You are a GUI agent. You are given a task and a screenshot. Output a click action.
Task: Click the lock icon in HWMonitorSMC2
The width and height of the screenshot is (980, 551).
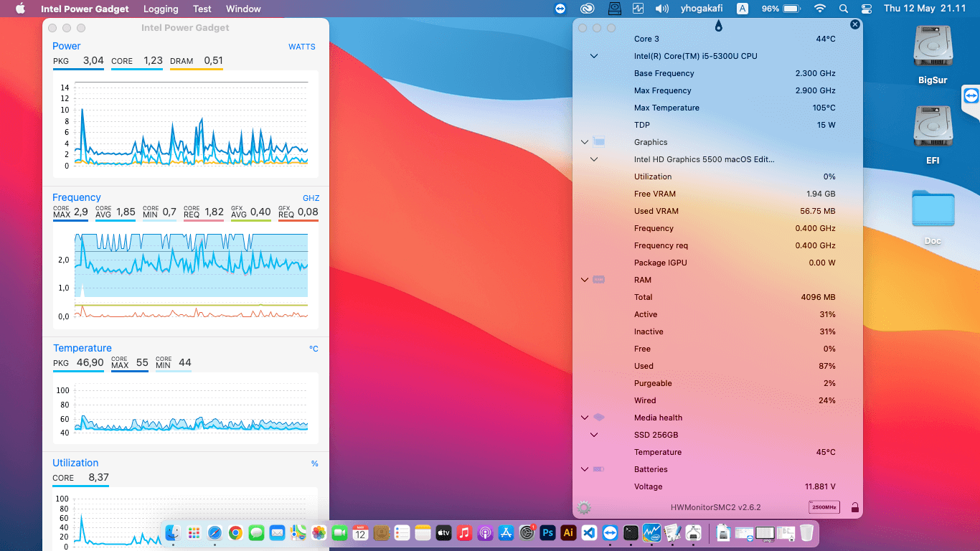click(x=854, y=508)
